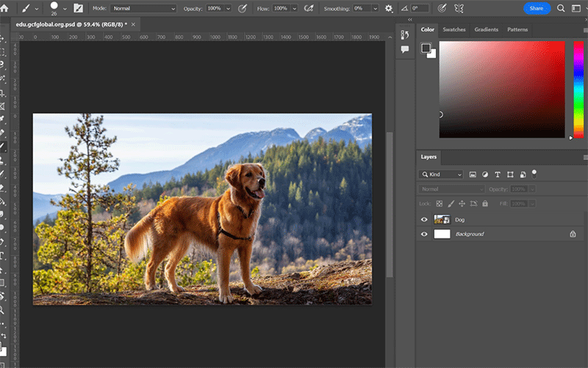This screenshot has width=588, height=368.
Task: Open the painting Mode Normal dropdown
Action: (x=143, y=8)
